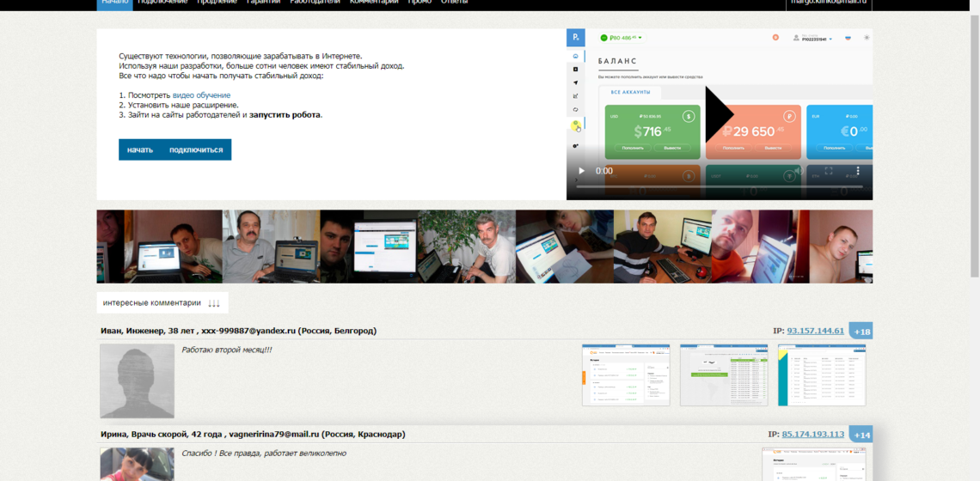Open Иван's first screenshot thumbnail
980x481 pixels.
tap(626, 375)
